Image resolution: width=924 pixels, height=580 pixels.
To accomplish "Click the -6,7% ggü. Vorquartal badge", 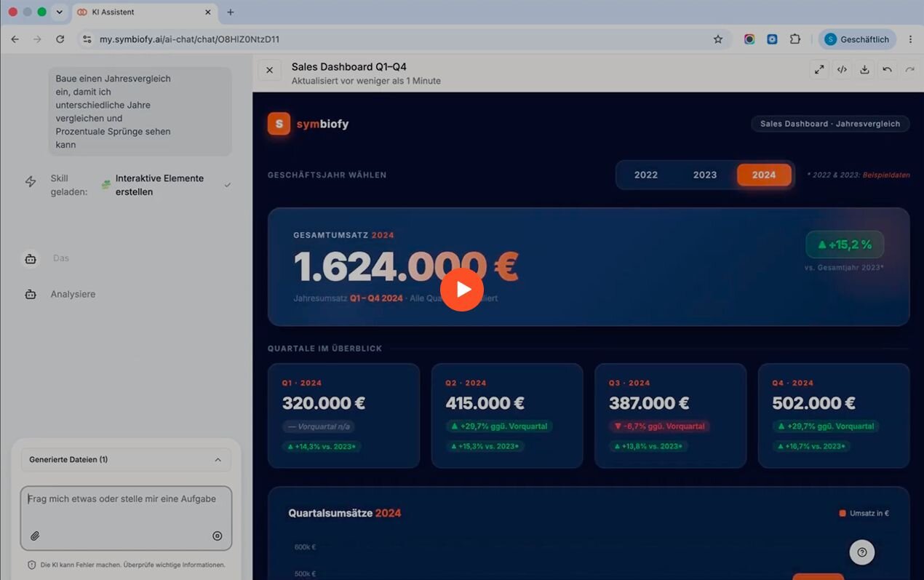I will (x=659, y=426).
